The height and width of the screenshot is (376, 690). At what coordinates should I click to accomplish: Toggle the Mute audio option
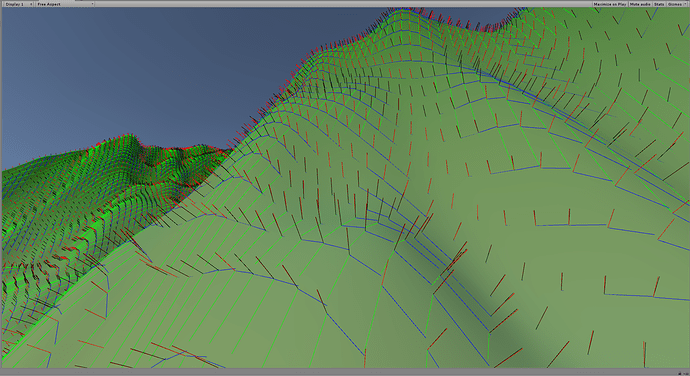pyautogui.click(x=640, y=4)
